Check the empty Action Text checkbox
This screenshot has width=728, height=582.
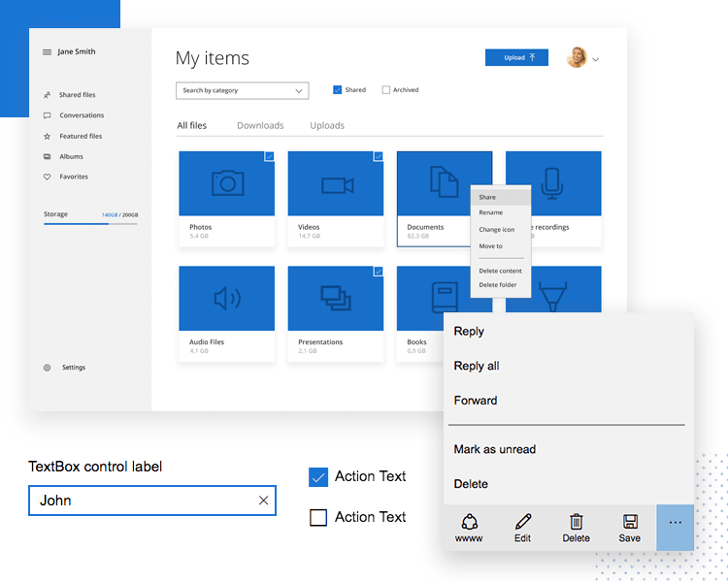tap(318, 517)
